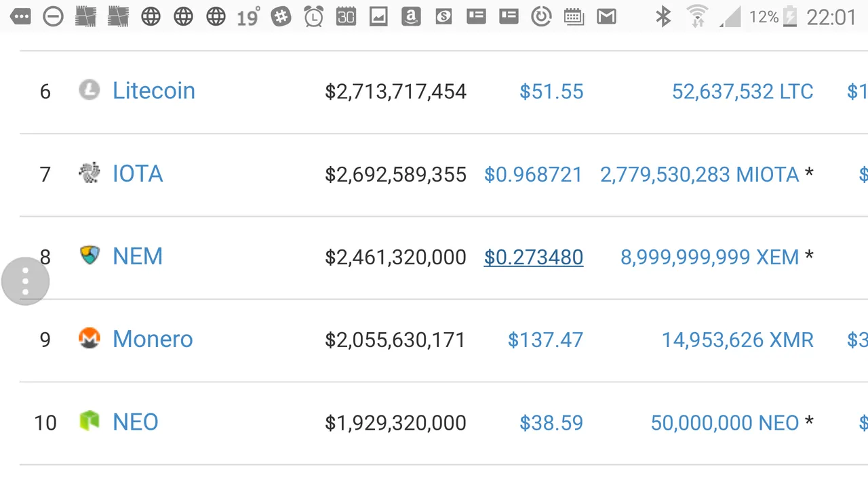Tap the more-notifications ellipsis status icon
This screenshot has height=488, width=868.
20,16
